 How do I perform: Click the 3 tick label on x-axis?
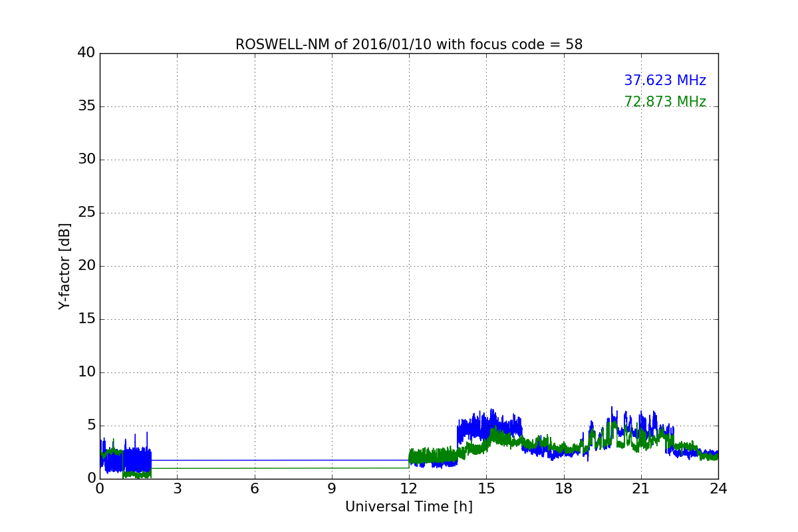[177, 489]
